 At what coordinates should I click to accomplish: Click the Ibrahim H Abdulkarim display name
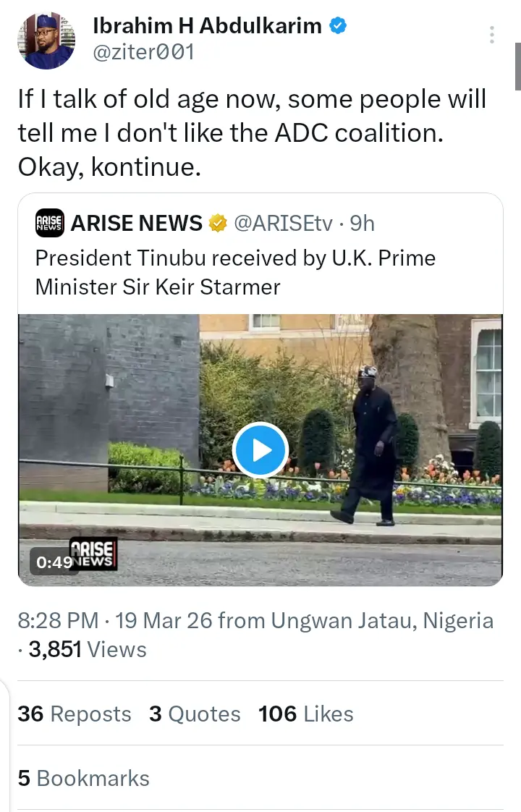(x=207, y=26)
